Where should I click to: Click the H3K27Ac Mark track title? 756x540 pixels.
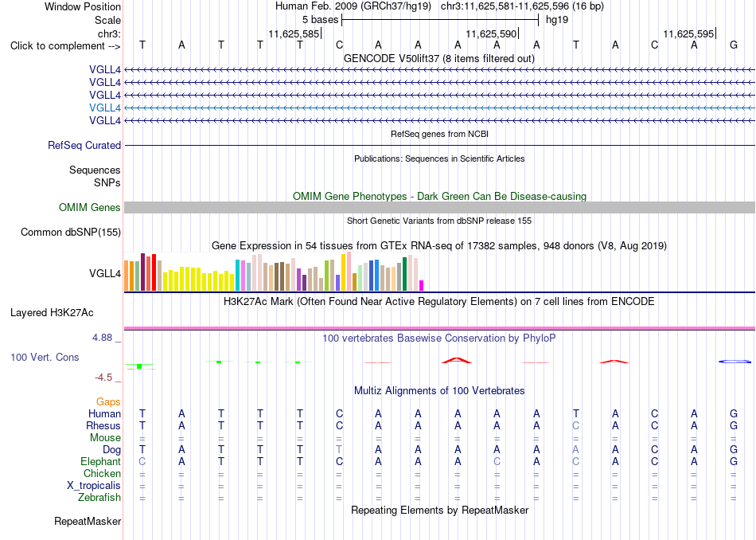pos(439,302)
